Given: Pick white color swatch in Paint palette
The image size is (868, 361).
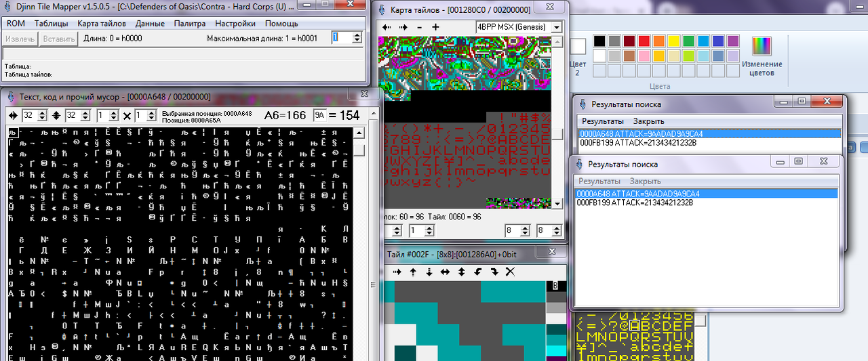Looking at the screenshot, I should point(599,56).
